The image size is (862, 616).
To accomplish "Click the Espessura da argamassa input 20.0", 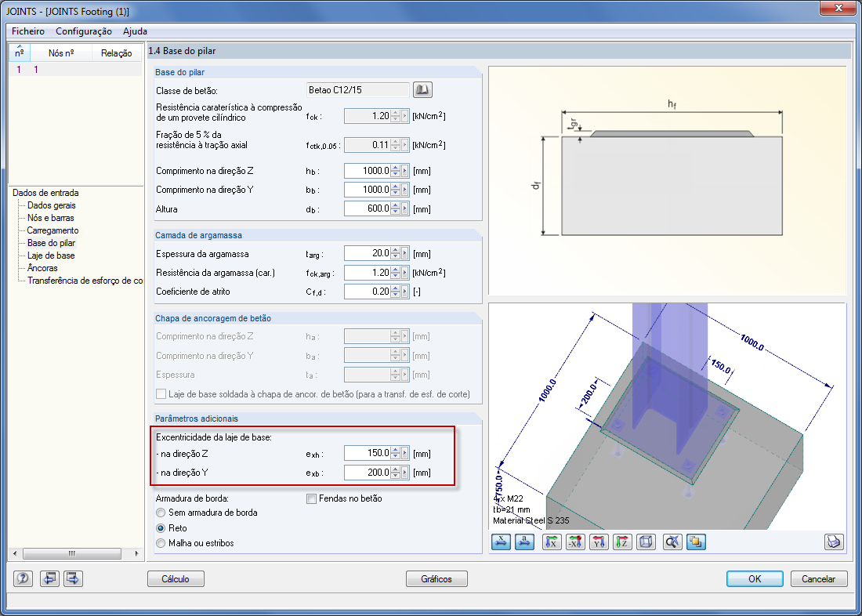I will (368, 254).
